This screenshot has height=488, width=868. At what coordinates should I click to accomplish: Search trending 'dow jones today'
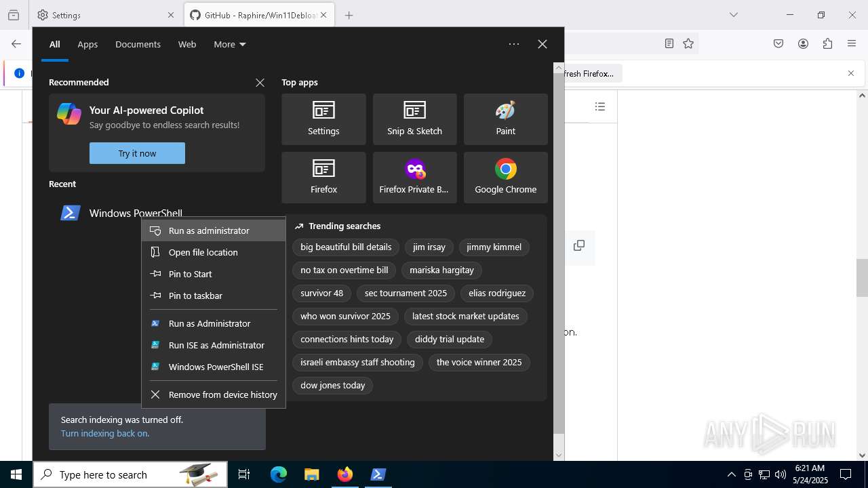(x=333, y=386)
